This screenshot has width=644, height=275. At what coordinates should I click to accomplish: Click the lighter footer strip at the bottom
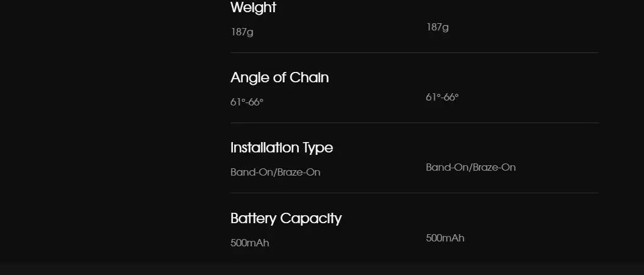click(322, 270)
